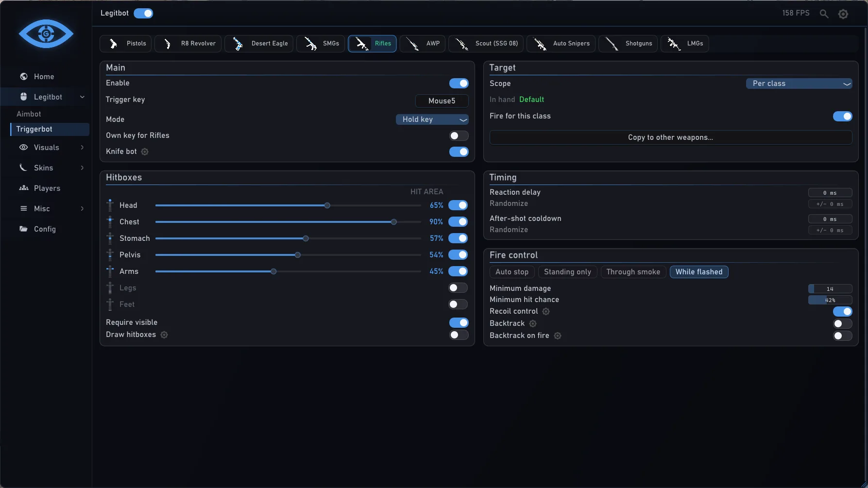The width and height of the screenshot is (868, 488).
Task: Open settings via top-right gear icon
Action: coord(843,14)
